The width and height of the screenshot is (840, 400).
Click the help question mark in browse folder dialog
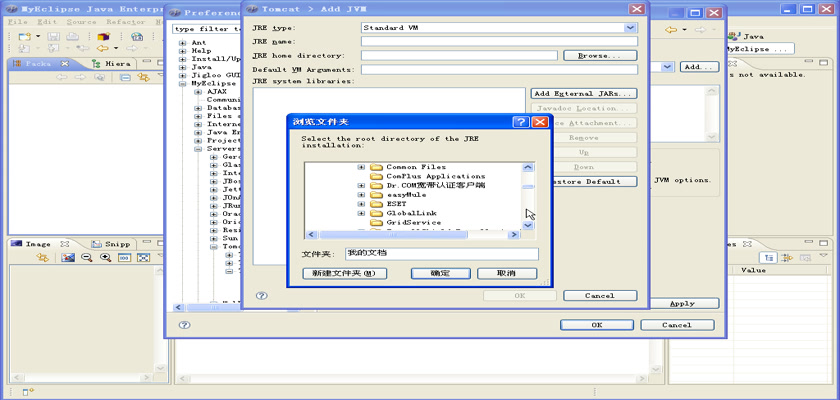(x=521, y=122)
